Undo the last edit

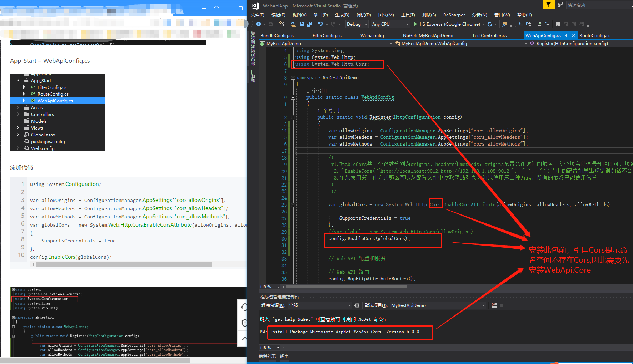click(x=320, y=24)
